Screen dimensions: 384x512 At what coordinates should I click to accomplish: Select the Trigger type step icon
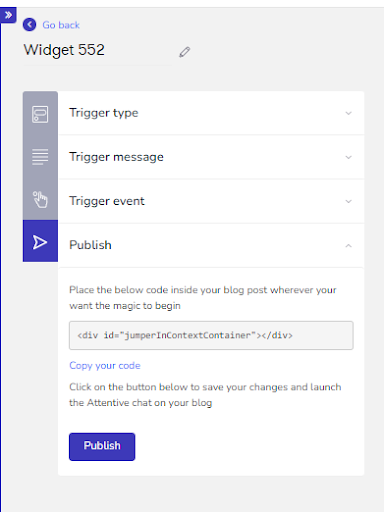click(x=40, y=114)
